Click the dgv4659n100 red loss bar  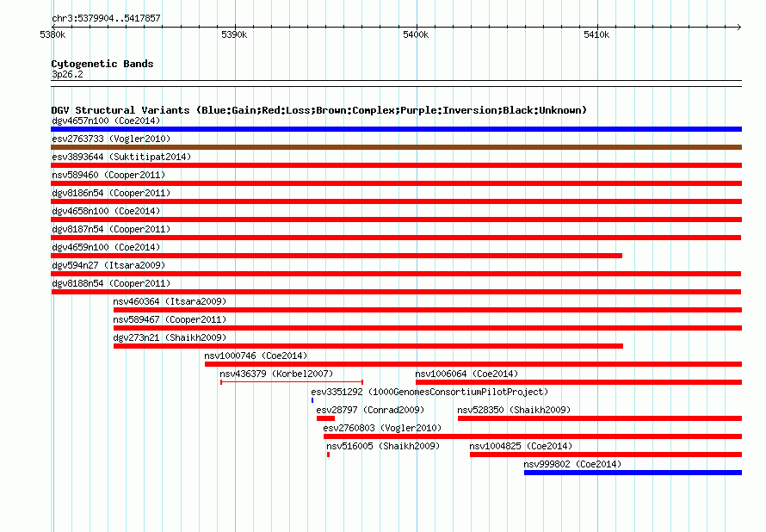(x=337, y=256)
